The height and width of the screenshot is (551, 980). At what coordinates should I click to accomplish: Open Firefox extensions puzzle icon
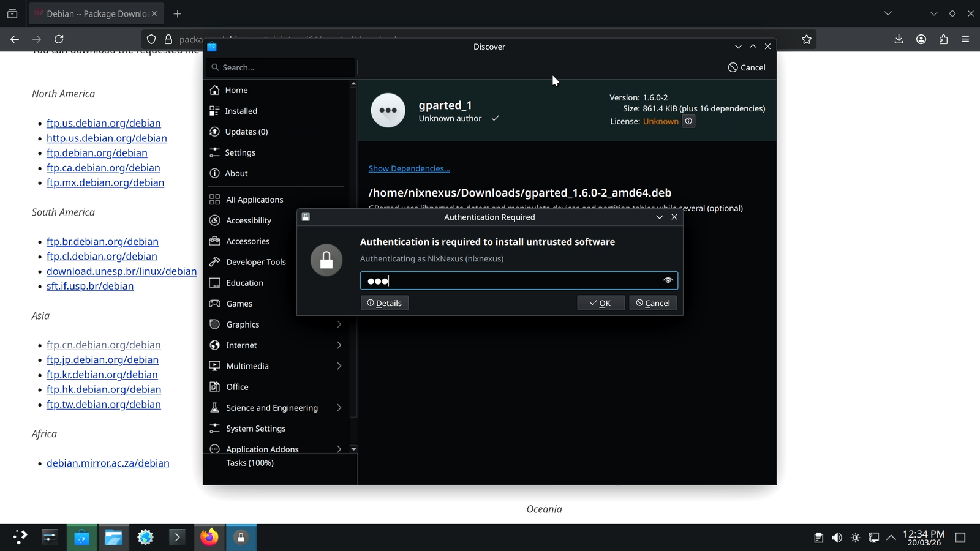(x=943, y=39)
